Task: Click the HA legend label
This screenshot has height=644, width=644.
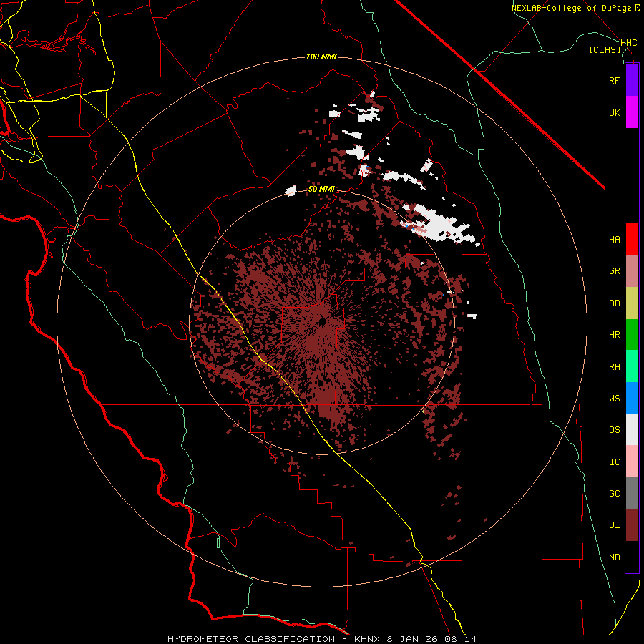Action: click(614, 239)
